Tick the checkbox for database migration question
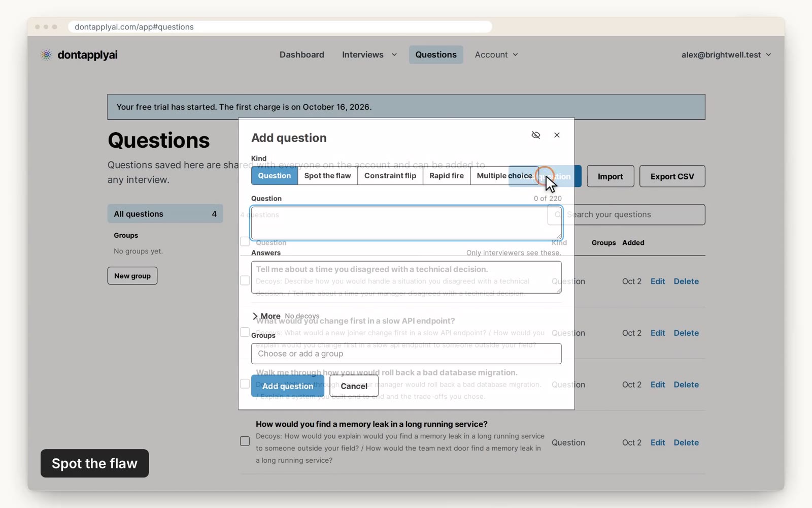Image resolution: width=812 pixels, height=508 pixels. [245, 384]
